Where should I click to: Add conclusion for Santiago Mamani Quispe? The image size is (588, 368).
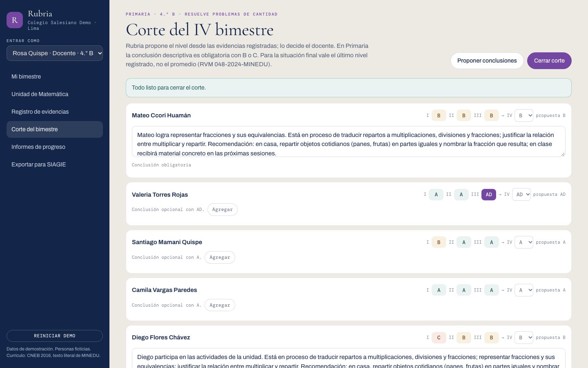(220, 257)
